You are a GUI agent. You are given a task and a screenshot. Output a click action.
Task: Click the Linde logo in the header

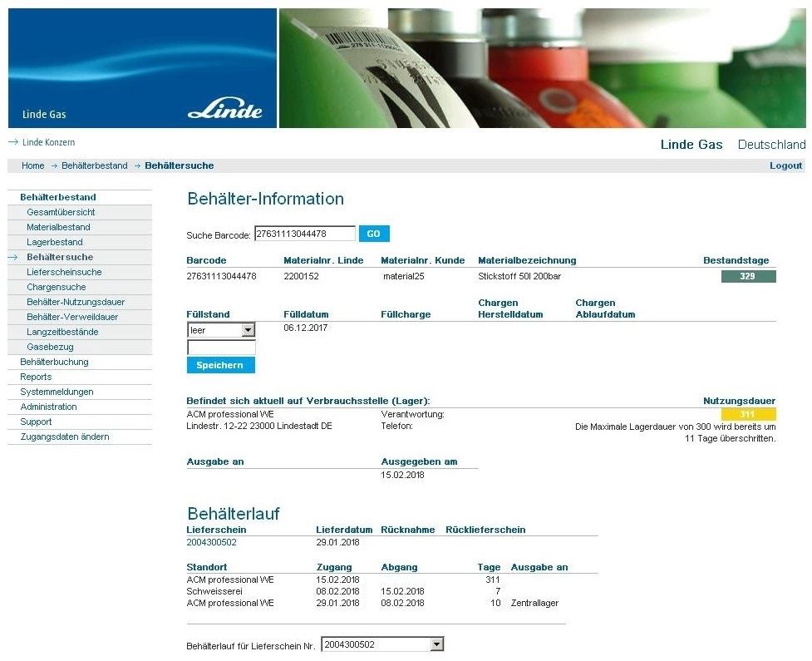[x=224, y=111]
